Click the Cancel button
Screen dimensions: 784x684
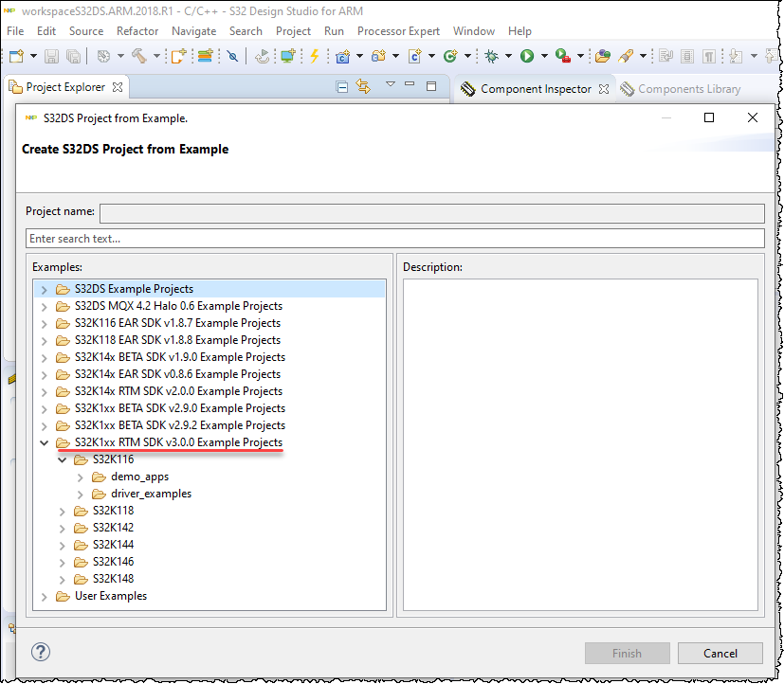[720, 653]
